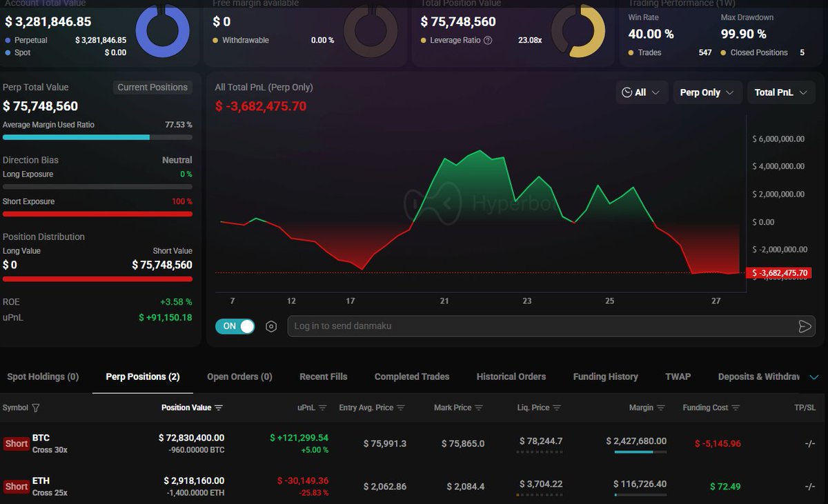Image resolution: width=828 pixels, height=504 pixels.
Task: Switch to Spot Holdings (0) tab
Action: coord(43,376)
